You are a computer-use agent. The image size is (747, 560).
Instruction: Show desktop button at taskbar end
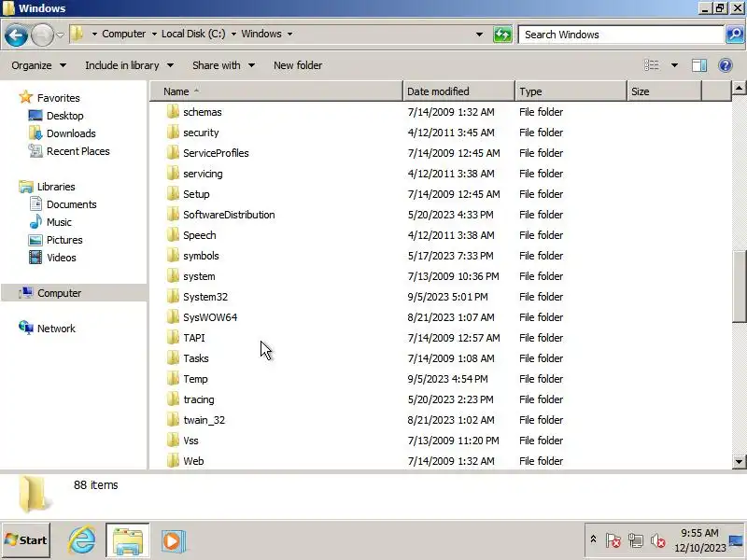click(737, 540)
